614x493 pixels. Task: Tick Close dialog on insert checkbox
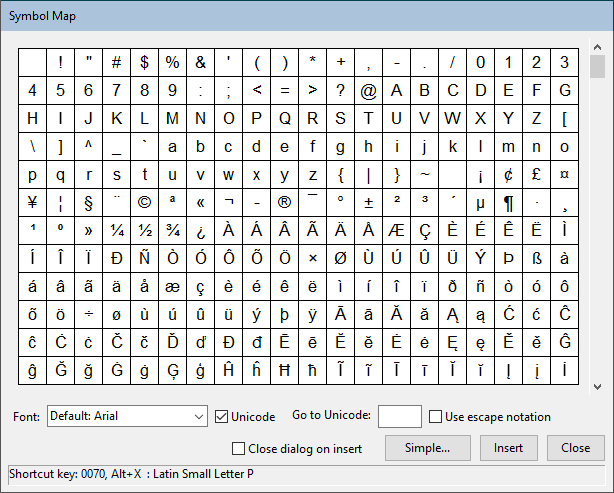coord(238,448)
